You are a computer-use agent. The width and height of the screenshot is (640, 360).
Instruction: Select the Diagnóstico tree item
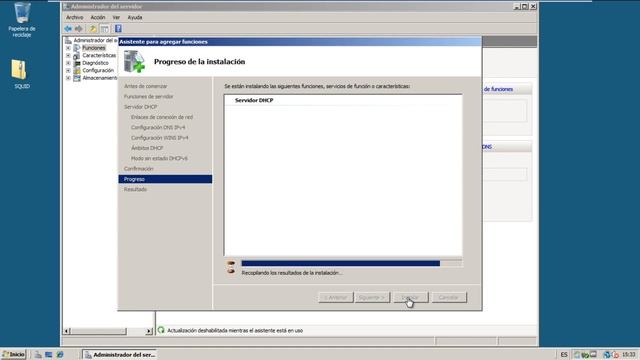[x=96, y=63]
